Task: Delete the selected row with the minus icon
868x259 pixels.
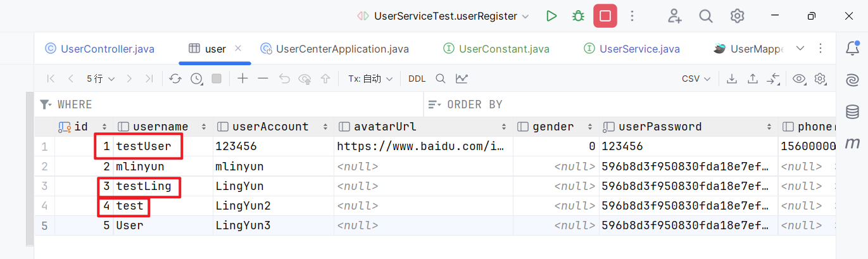Action: coord(263,79)
